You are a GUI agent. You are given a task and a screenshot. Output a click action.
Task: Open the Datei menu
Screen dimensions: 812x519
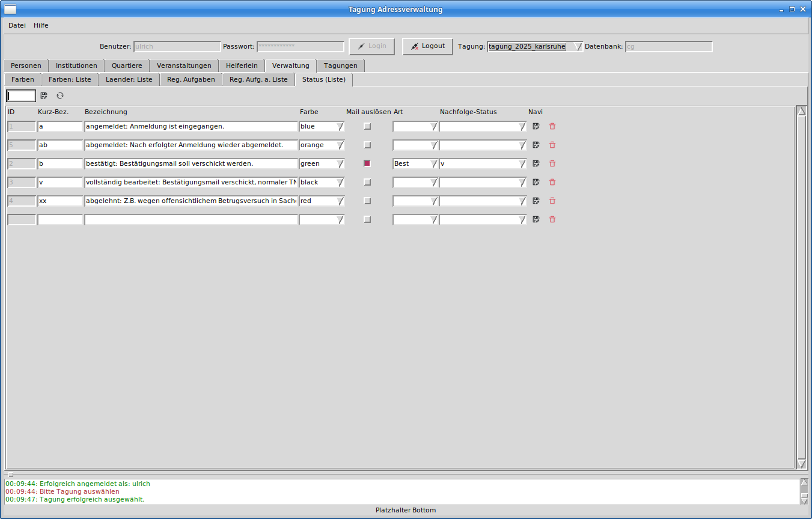[x=17, y=25]
